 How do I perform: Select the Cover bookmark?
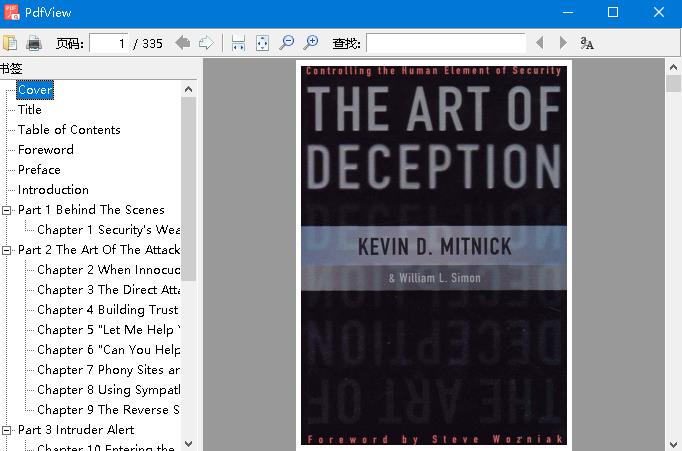[35, 90]
